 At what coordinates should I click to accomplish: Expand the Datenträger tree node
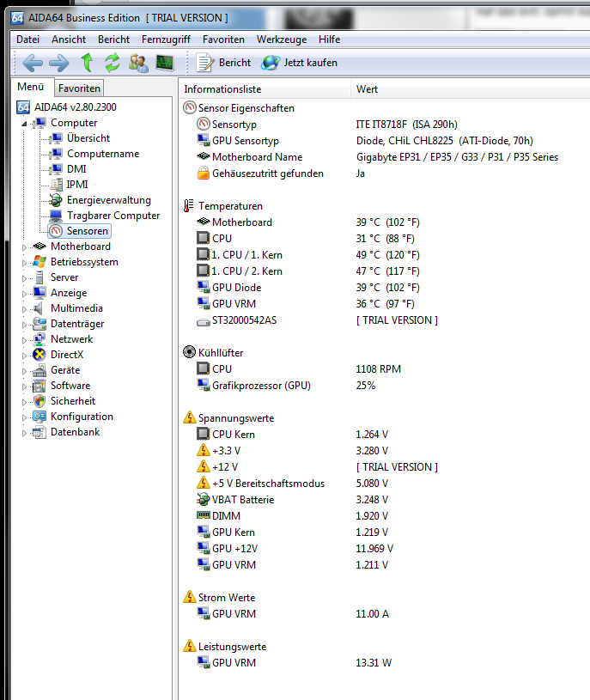pyautogui.click(x=24, y=325)
